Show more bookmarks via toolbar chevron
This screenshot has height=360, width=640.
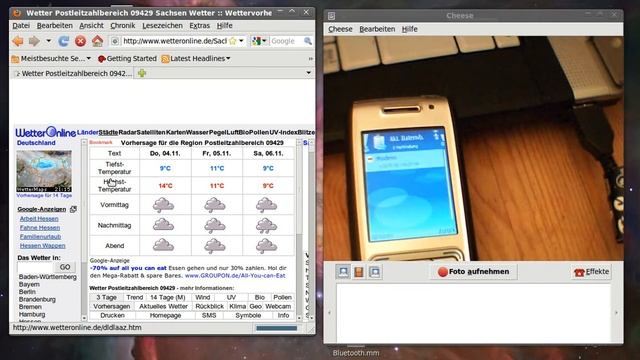[x=311, y=59]
